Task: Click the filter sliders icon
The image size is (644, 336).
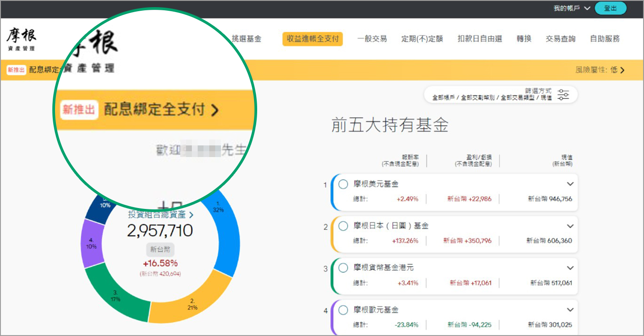Action: tap(563, 95)
